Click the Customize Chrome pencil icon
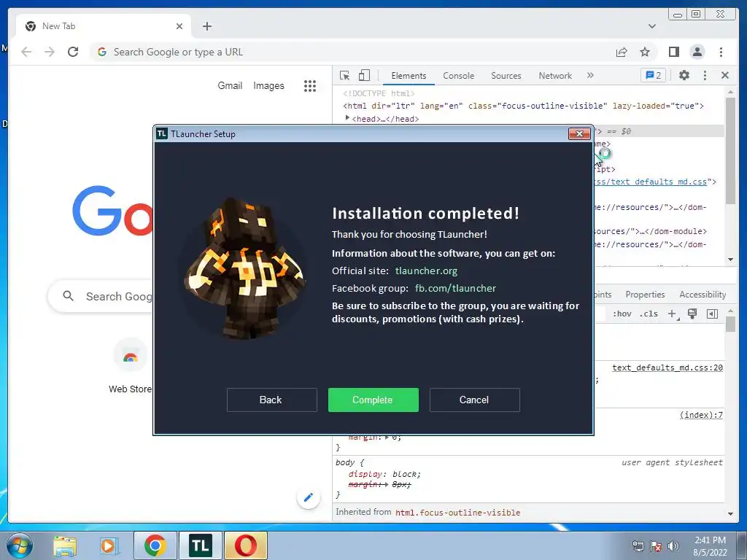Image resolution: width=747 pixels, height=560 pixels. point(309,497)
